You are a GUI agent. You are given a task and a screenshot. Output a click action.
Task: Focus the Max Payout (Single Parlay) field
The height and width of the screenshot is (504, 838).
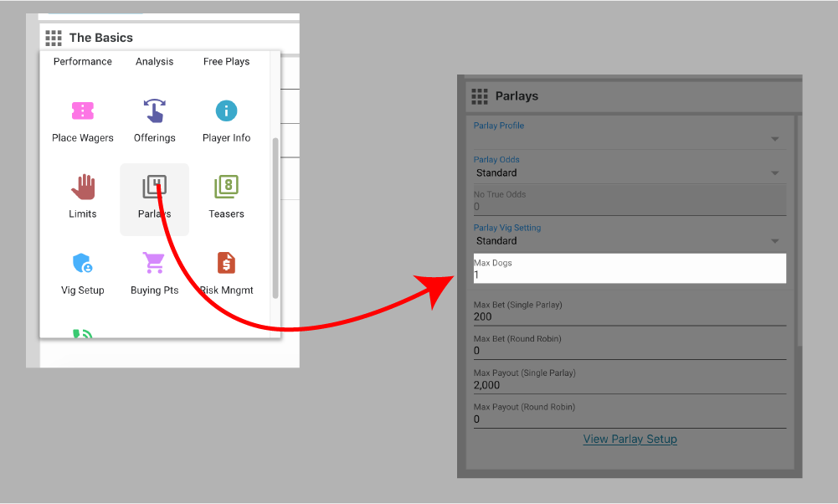(x=629, y=385)
